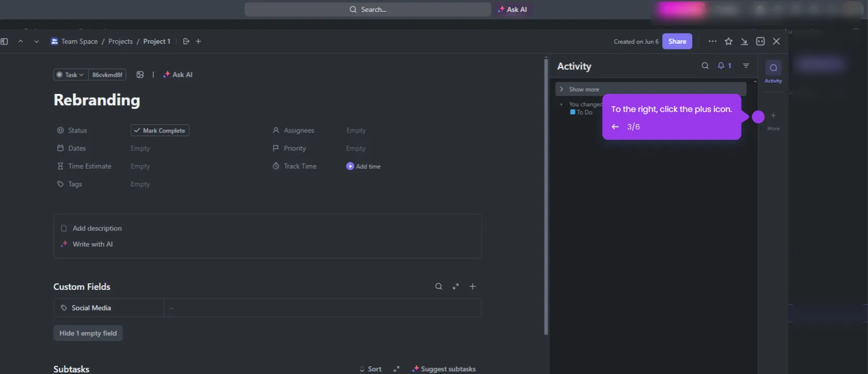This screenshot has width=868, height=374.
Task: Change task layout view icon
Action: pyautogui.click(x=761, y=41)
